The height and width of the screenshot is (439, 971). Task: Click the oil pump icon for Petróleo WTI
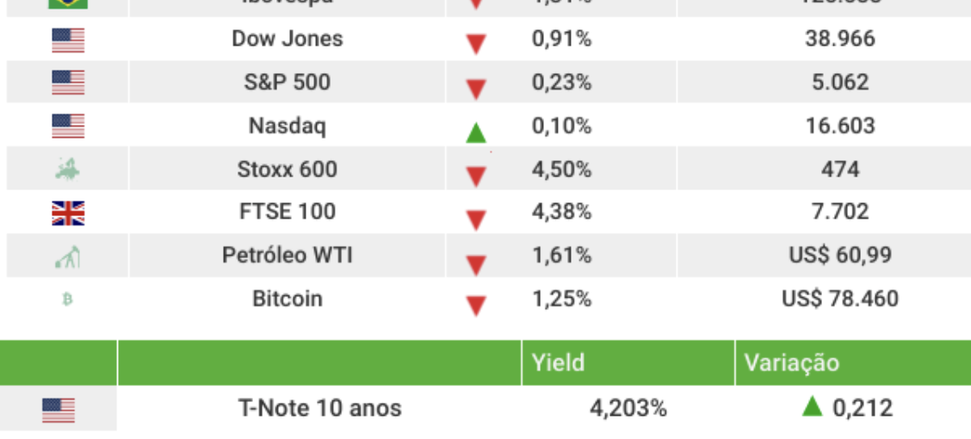(68, 256)
